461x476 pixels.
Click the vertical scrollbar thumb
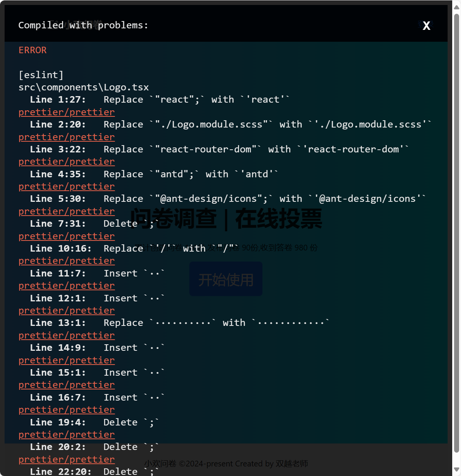(456, 233)
